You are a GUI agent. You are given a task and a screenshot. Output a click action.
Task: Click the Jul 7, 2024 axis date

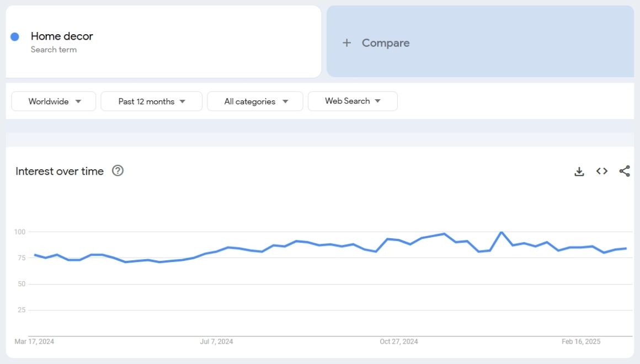[x=216, y=342]
